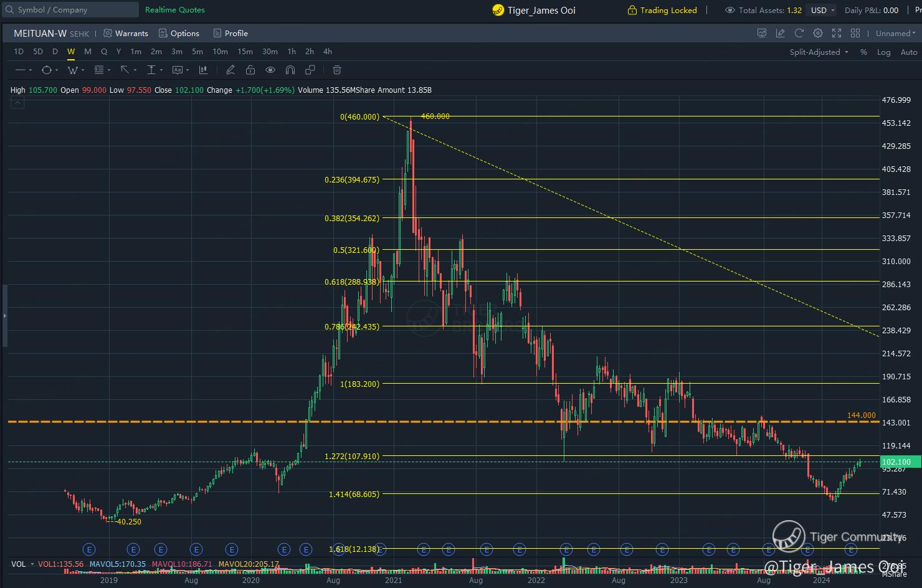Click the search magnifier icon
This screenshot has height=588, width=922.
(9, 10)
